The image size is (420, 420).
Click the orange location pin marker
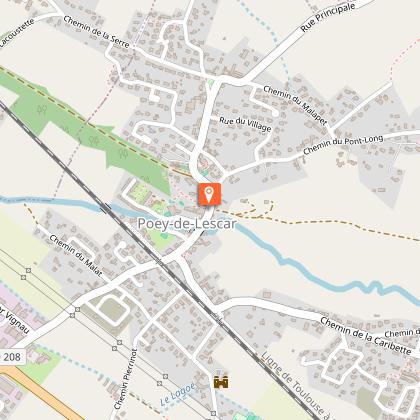[209, 194]
